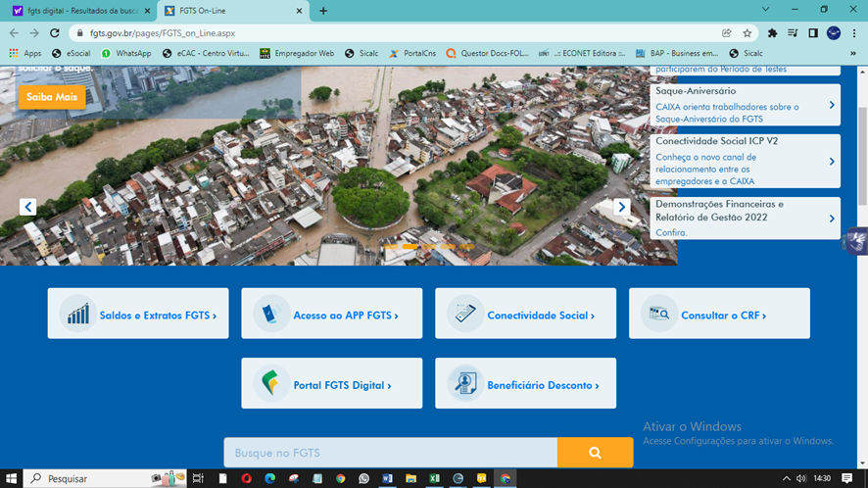Click Acesso ao APP FGTS link
Screen dimensions: 868x488
331,315
